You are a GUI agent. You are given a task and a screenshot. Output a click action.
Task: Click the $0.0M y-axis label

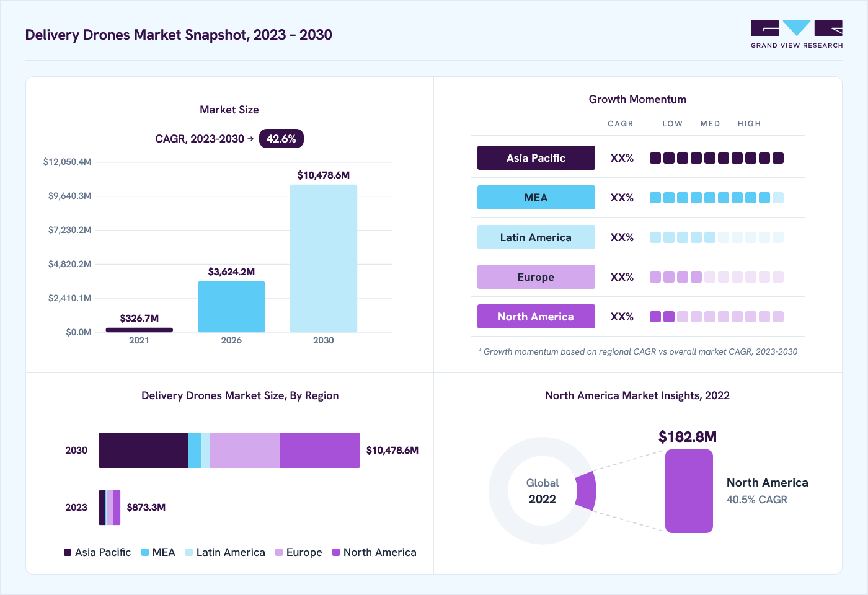79,332
